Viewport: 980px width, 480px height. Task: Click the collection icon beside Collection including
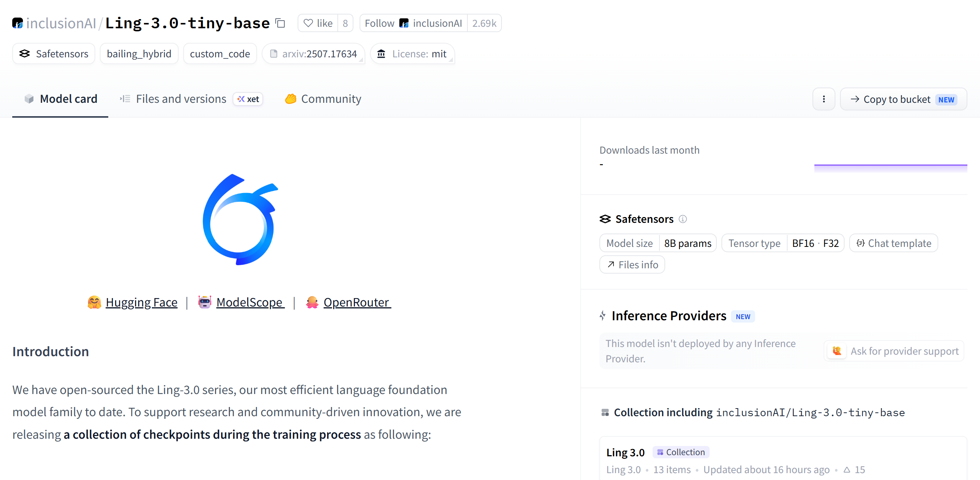pyautogui.click(x=605, y=413)
